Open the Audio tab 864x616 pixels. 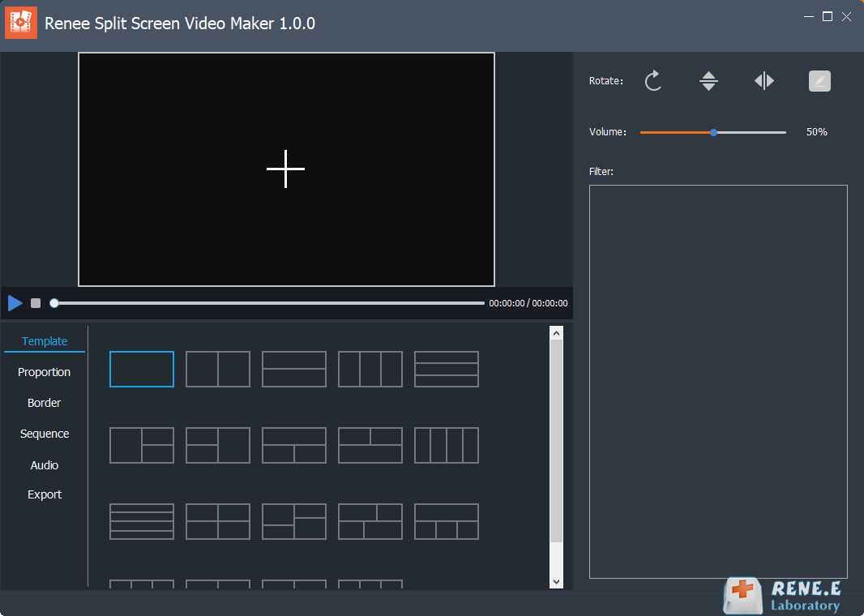[45, 465]
